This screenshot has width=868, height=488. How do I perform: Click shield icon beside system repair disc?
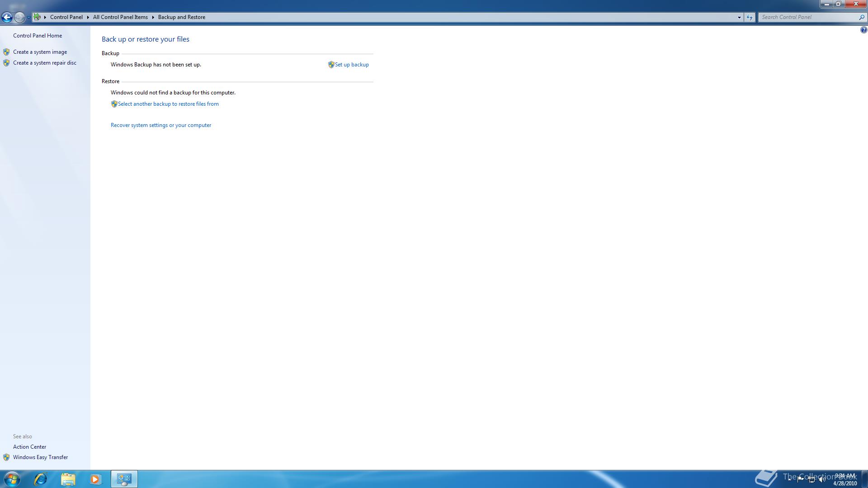pyautogui.click(x=6, y=63)
